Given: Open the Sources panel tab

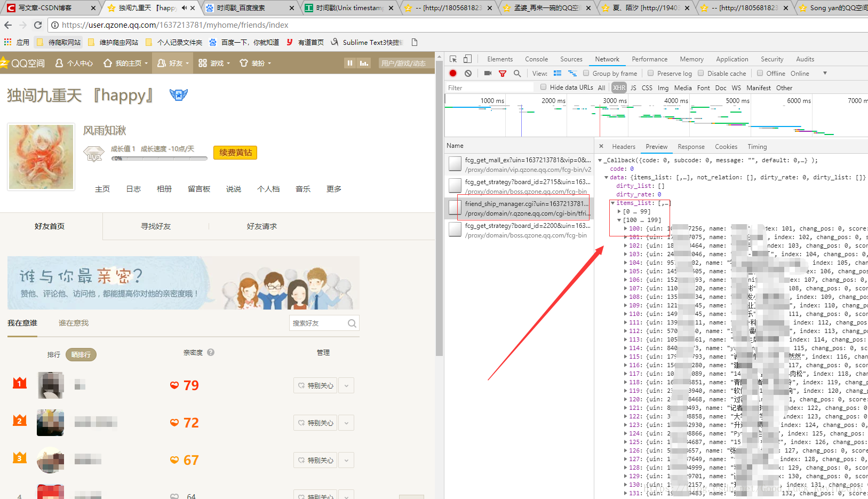Looking at the screenshot, I should coord(571,59).
